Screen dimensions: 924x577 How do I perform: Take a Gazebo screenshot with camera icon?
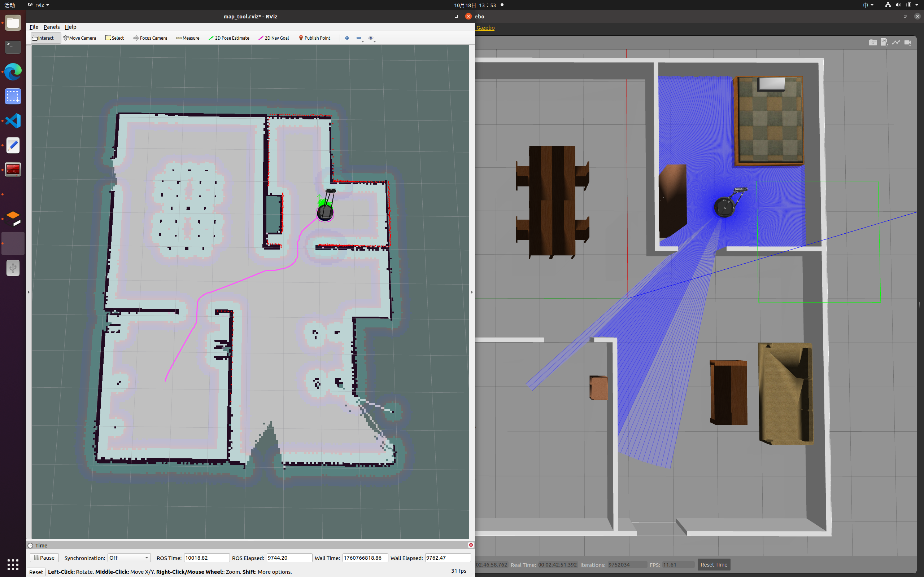[872, 42]
